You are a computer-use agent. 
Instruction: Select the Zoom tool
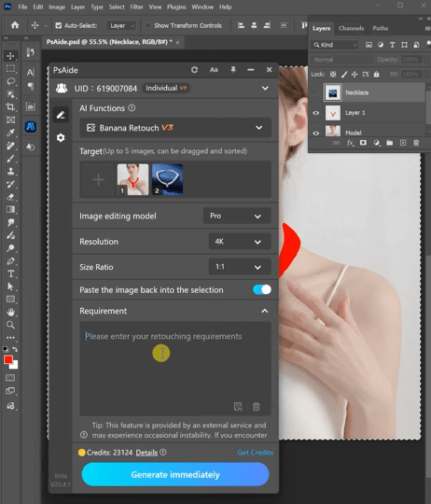(10, 325)
